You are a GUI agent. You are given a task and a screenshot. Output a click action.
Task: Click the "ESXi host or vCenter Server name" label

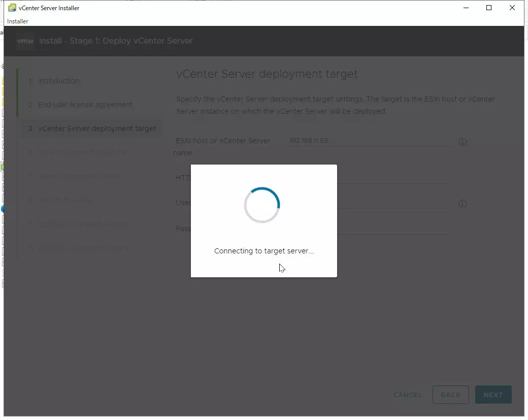(x=222, y=147)
